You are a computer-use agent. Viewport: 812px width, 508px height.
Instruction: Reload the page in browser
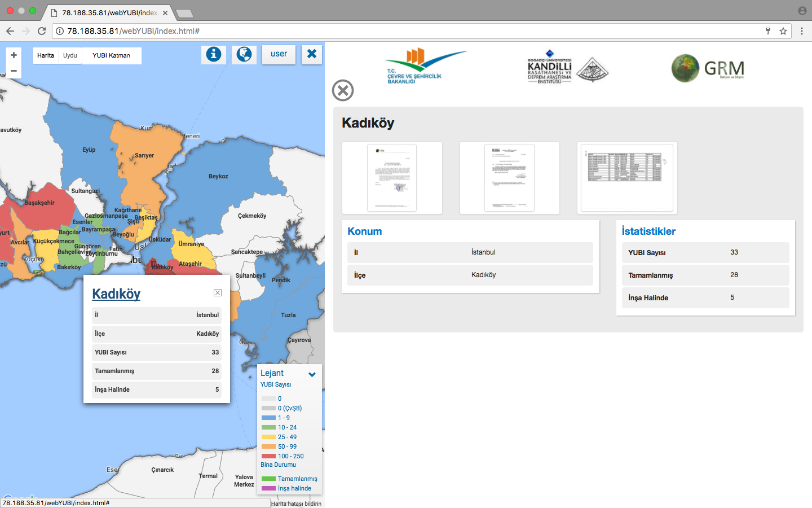pyautogui.click(x=42, y=31)
